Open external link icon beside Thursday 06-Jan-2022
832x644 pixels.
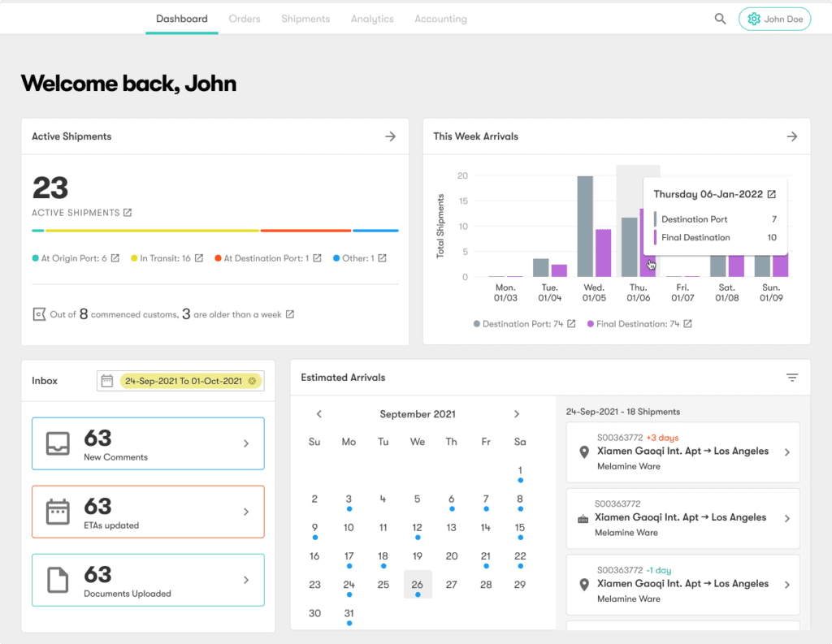tap(772, 195)
